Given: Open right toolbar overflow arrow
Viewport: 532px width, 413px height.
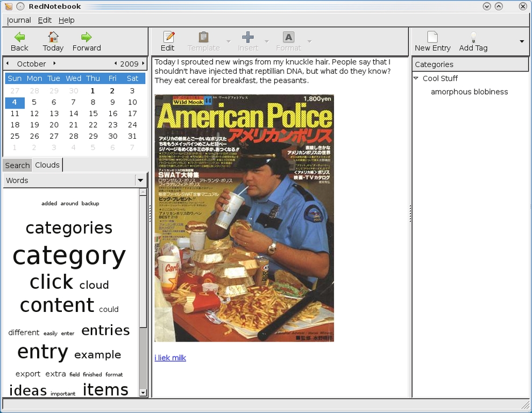Looking at the screenshot, I should point(522,42).
